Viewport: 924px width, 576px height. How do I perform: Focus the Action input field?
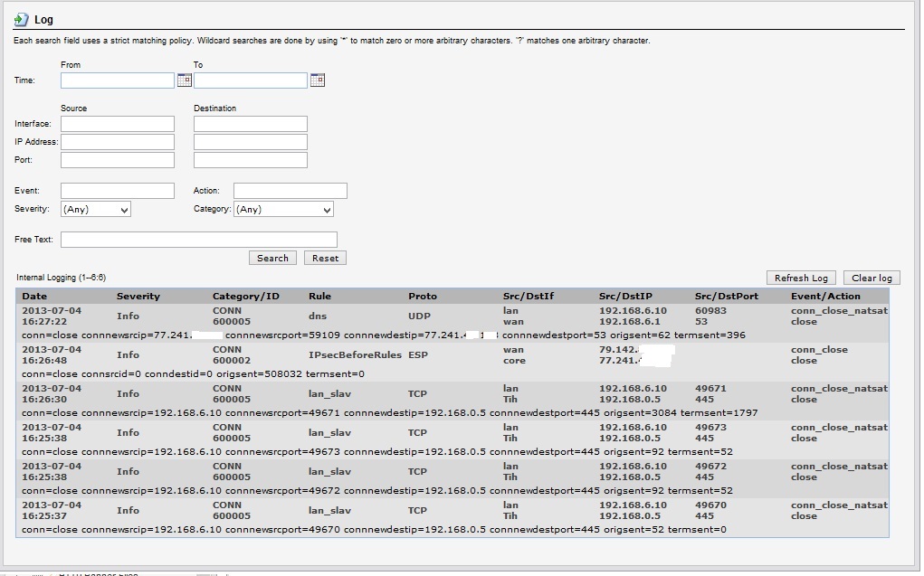click(x=290, y=191)
